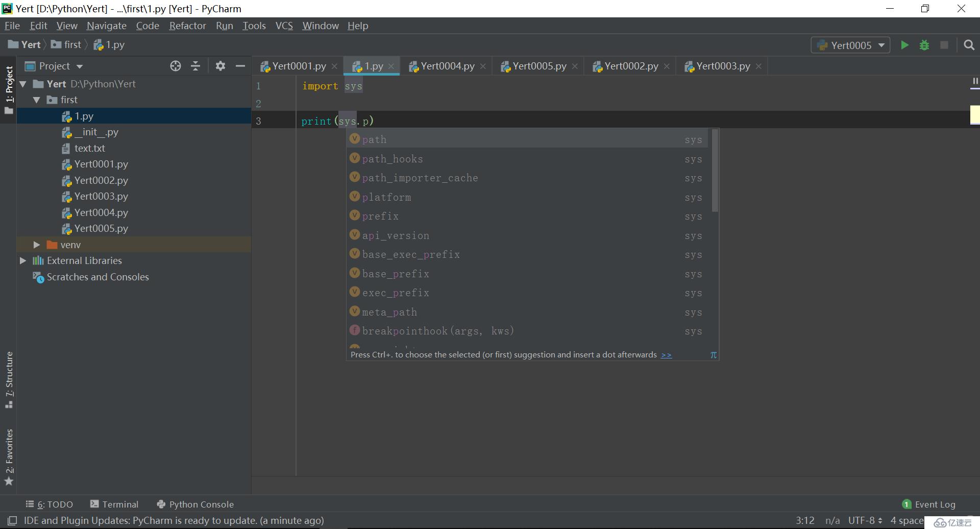
Task: Select base_exec_prefix completion suggestion
Action: 527,254
